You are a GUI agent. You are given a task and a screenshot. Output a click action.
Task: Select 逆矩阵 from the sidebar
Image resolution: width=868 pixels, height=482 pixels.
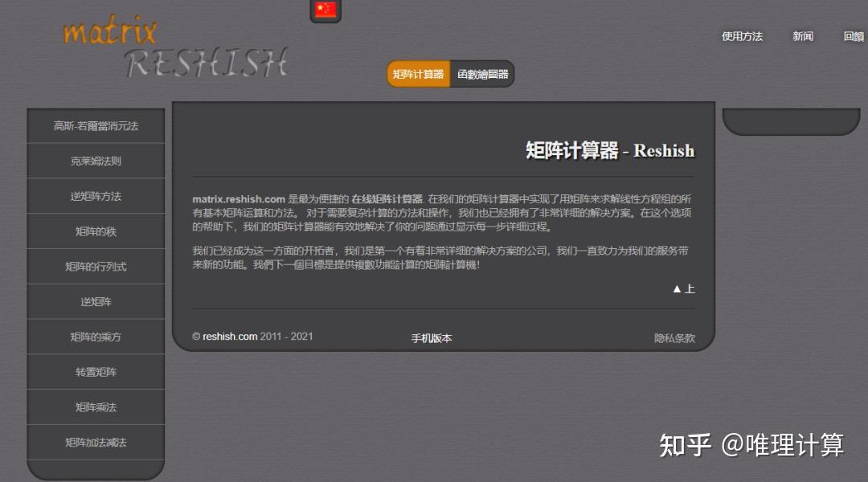coord(95,301)
